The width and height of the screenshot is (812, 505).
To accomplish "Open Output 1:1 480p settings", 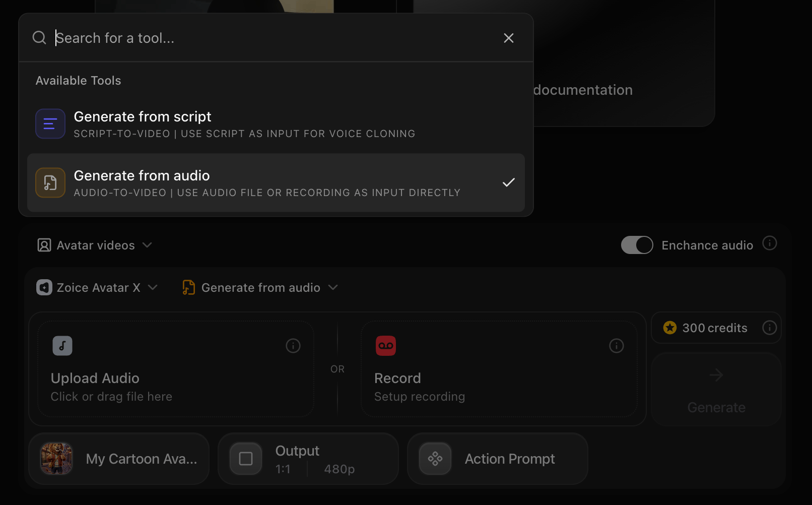I will pos(308,459).
